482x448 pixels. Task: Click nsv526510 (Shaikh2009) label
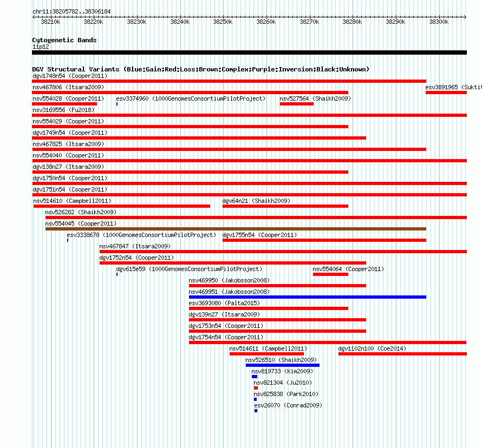click(281, 360)
